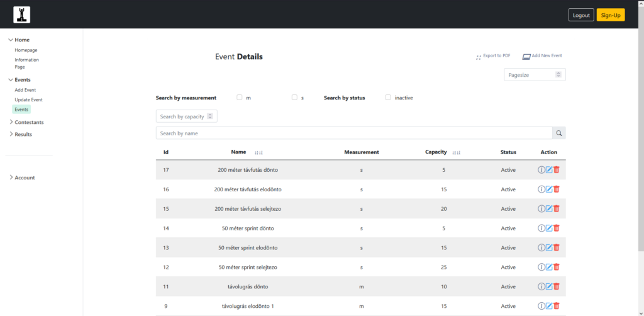Viewport: 644px width, 316px height.
Task: Open Information Page in sidebar
Action: click(26, 64)
